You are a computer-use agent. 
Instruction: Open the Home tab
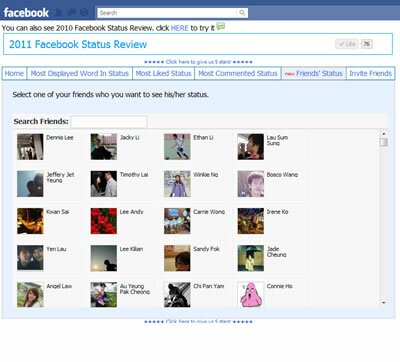click(x=14, y=74)
